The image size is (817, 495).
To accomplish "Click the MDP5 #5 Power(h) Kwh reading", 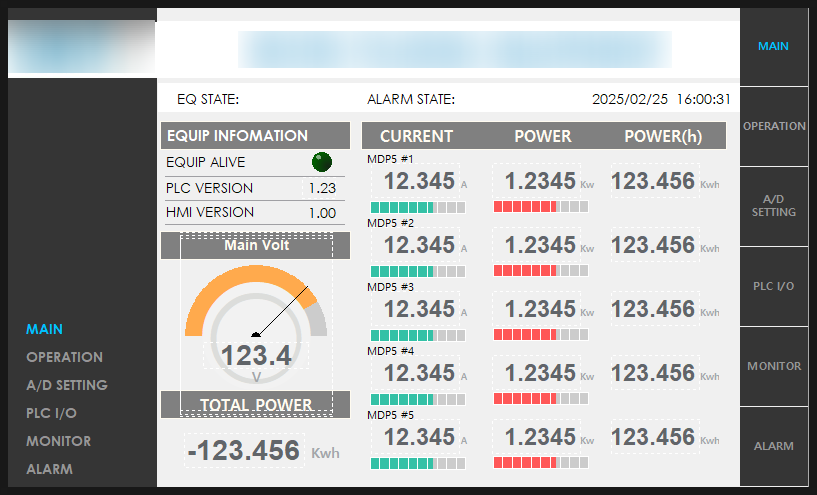I will point(655,437).
